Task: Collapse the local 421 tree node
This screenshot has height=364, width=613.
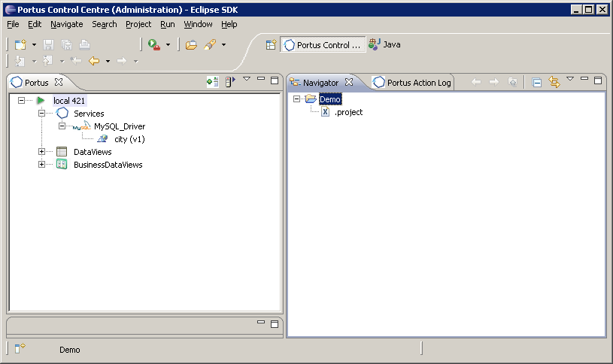Action: (22, 101)
